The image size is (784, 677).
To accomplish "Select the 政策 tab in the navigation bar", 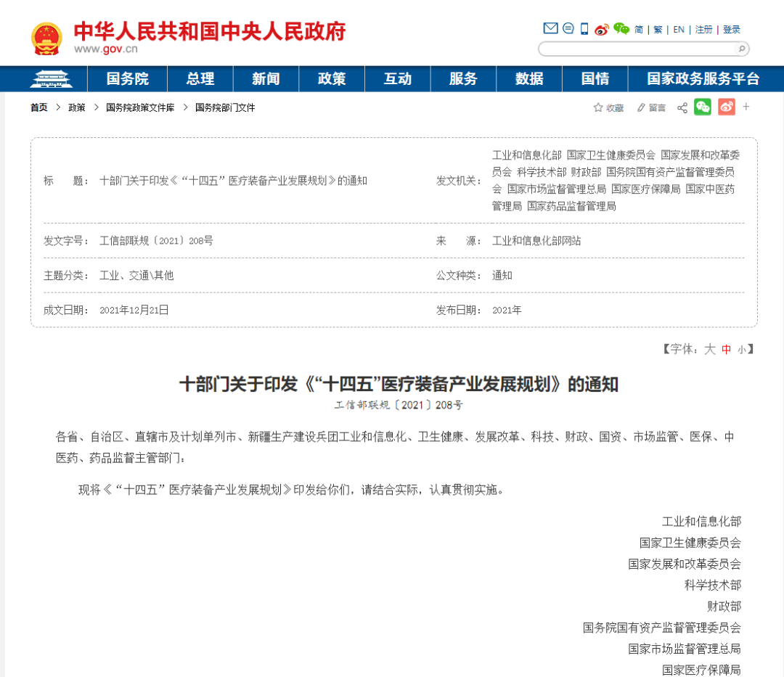I will point(332,78).
